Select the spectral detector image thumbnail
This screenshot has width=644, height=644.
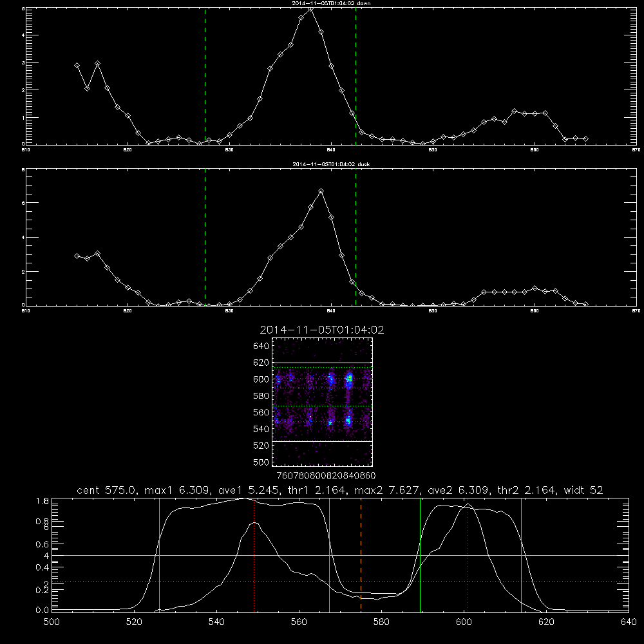point(322,402)
